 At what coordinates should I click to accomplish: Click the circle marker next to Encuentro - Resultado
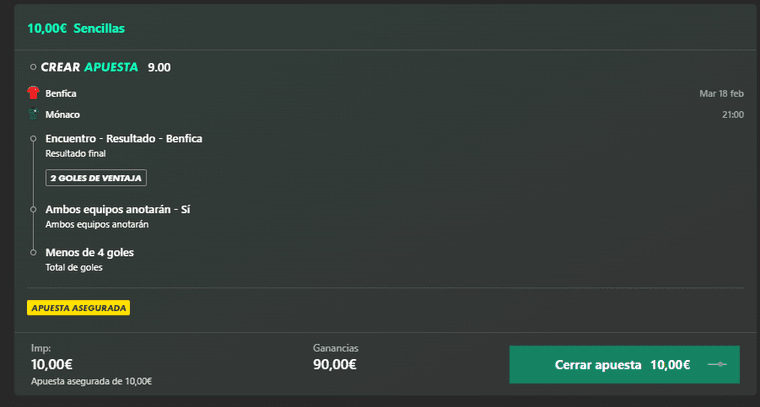[x=33, y=139]
